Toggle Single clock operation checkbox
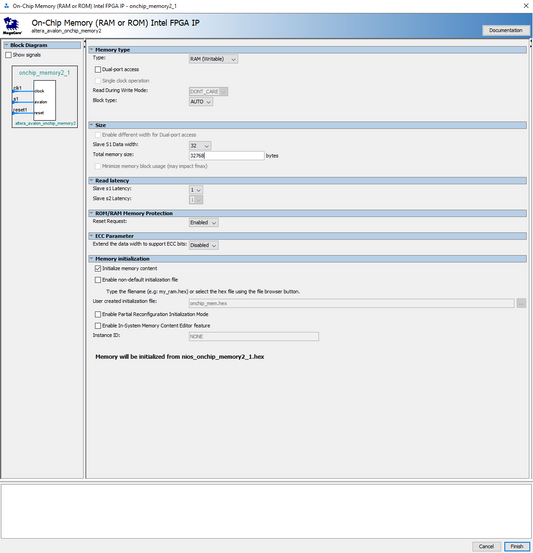Image resolution: width=533 pixels, height=553 pixels. coord(98,81)
